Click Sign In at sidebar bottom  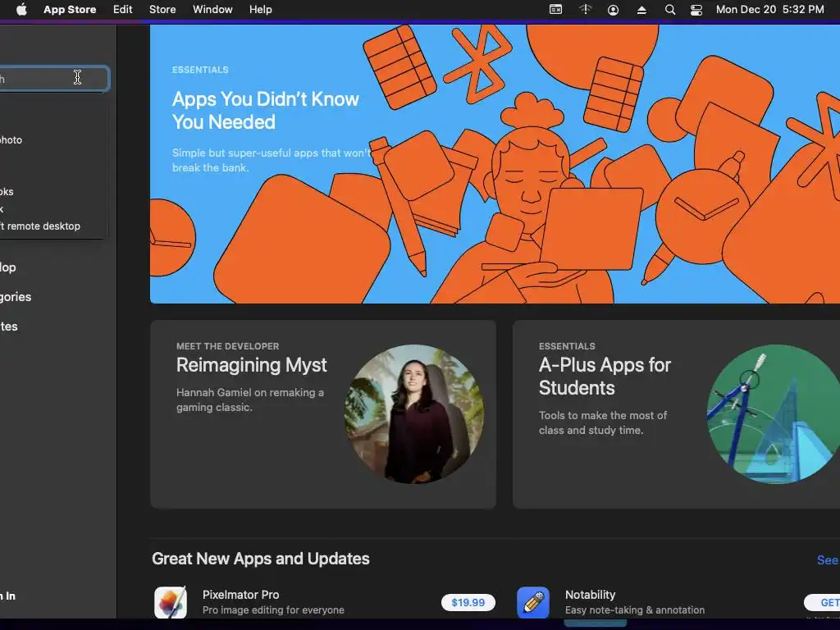point(7,596)
